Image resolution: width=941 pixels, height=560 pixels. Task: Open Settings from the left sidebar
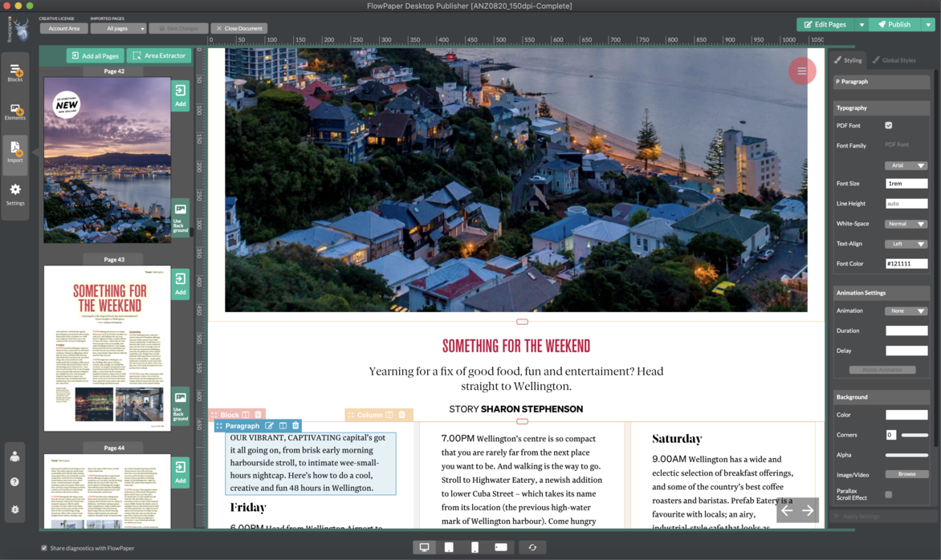pos(15,193)
